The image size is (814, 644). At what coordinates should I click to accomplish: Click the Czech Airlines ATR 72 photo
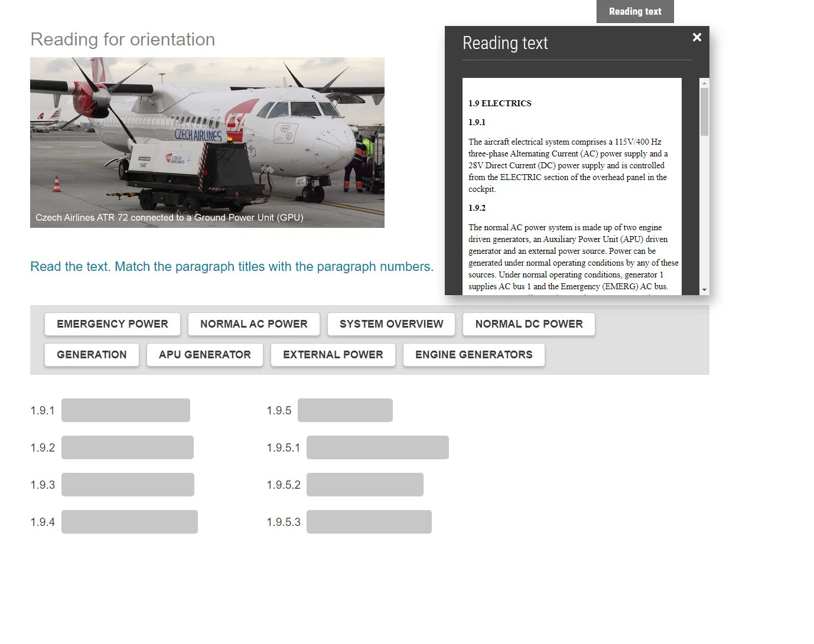207,142
